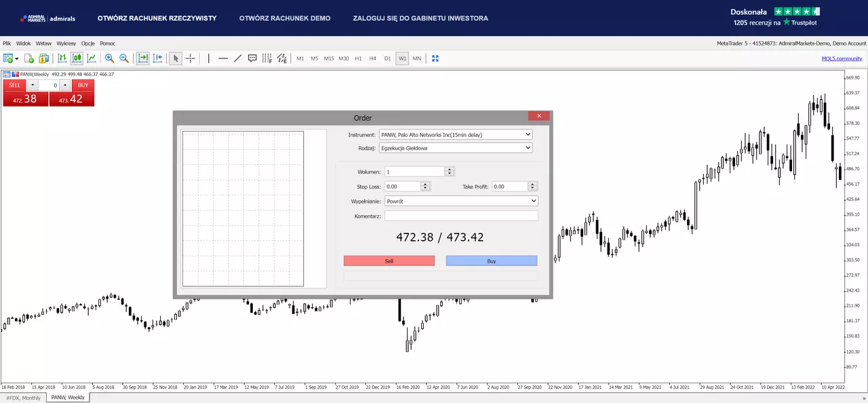Toggle chart shift from right border

[158, 58]
